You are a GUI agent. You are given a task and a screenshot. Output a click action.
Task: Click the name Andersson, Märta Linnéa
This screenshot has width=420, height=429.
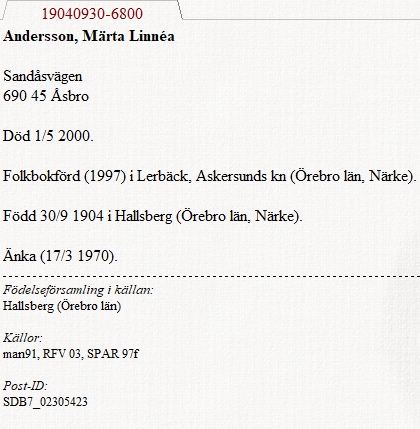[89, 36]
